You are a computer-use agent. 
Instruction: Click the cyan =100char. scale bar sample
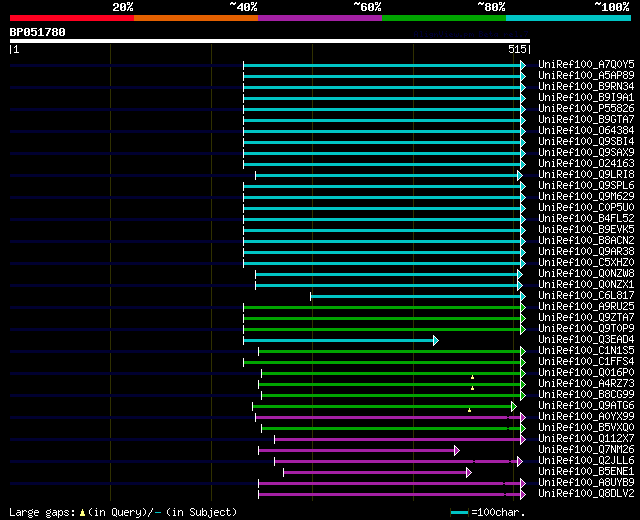pos(459,513)
